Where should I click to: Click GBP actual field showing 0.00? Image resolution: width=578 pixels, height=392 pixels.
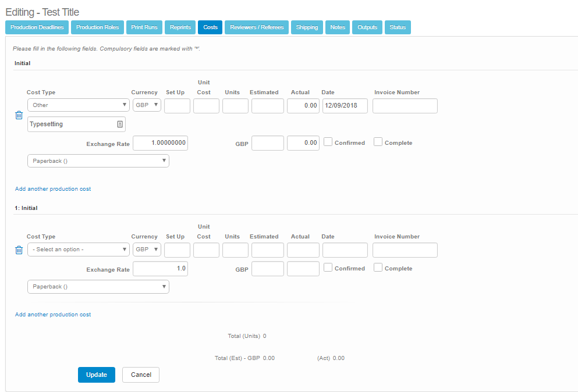pyautogui.click(x=303, y=143)
